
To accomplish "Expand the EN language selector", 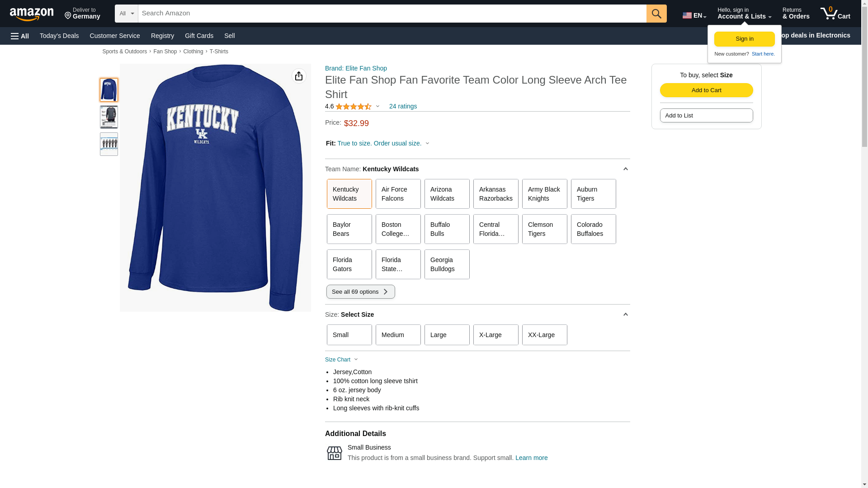I will [694, 15].
